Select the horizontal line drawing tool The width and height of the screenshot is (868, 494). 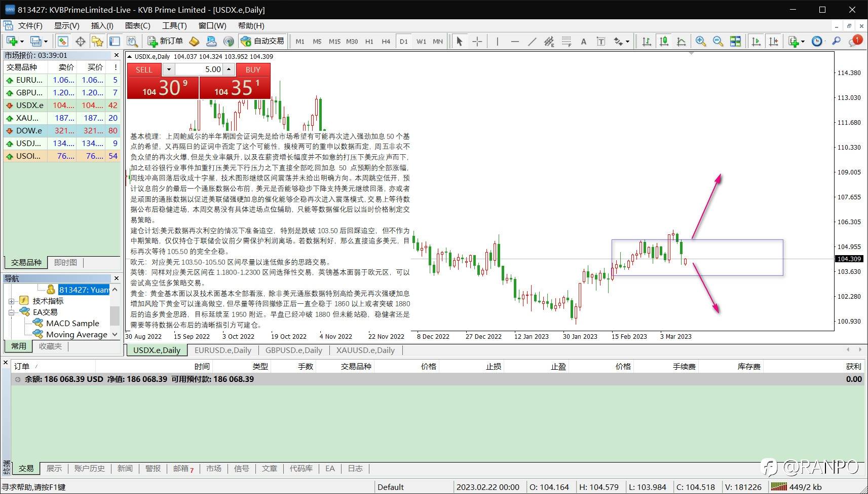pyautogui.click(x=515, y=41)
